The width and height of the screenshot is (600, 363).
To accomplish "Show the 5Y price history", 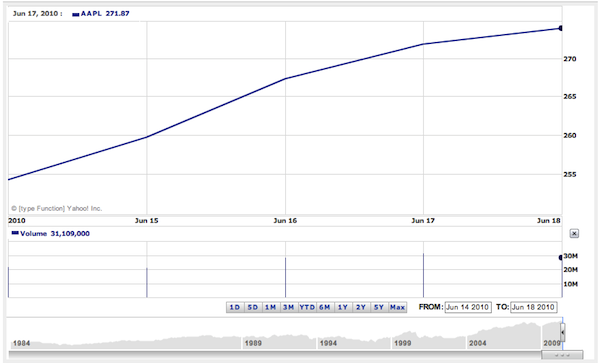I will tap(379, 307).
